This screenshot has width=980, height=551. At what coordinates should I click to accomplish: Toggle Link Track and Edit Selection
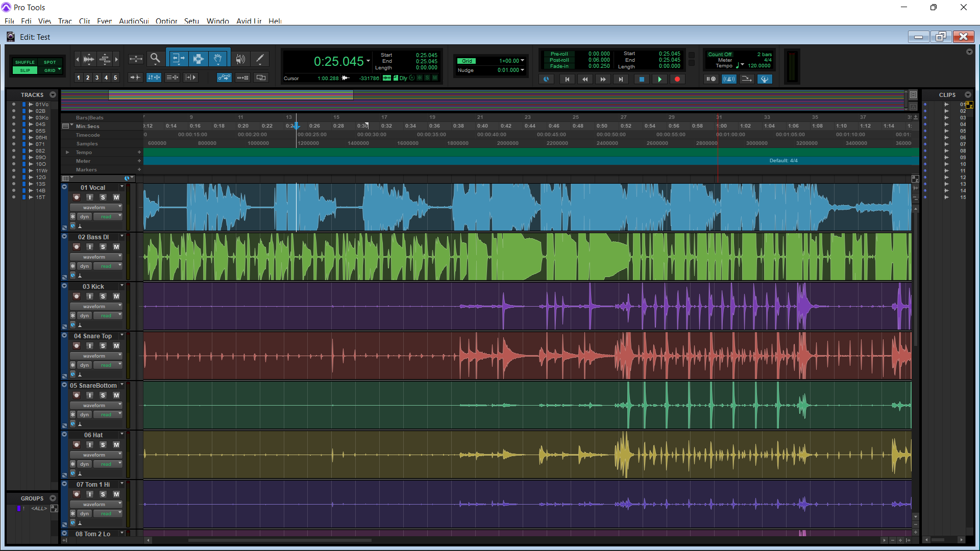tap(173, 78)
